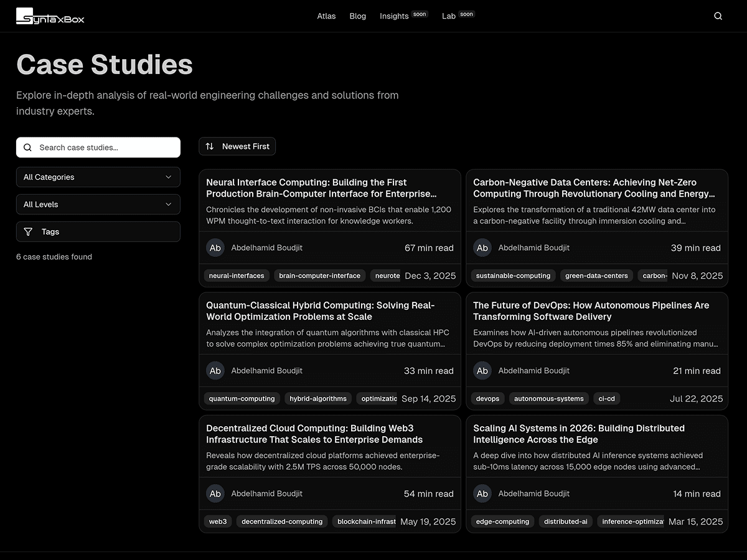747x560 pixels.
Task: Expand the All Levels dropdown
Action: 98,205
